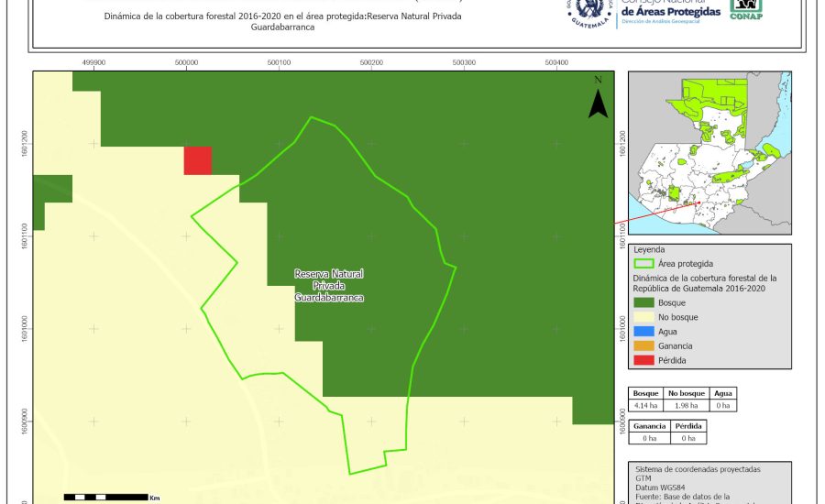This screenshot has height=504, width=825.
Task: Click the 4.14 ha Bosque table value
Action: 645,405
